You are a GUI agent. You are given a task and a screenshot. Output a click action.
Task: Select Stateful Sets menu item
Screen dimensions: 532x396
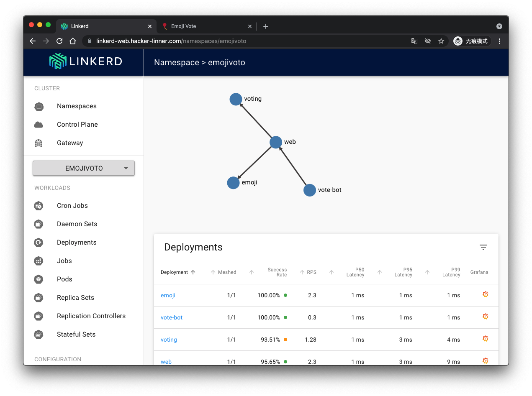coord(76,335)
